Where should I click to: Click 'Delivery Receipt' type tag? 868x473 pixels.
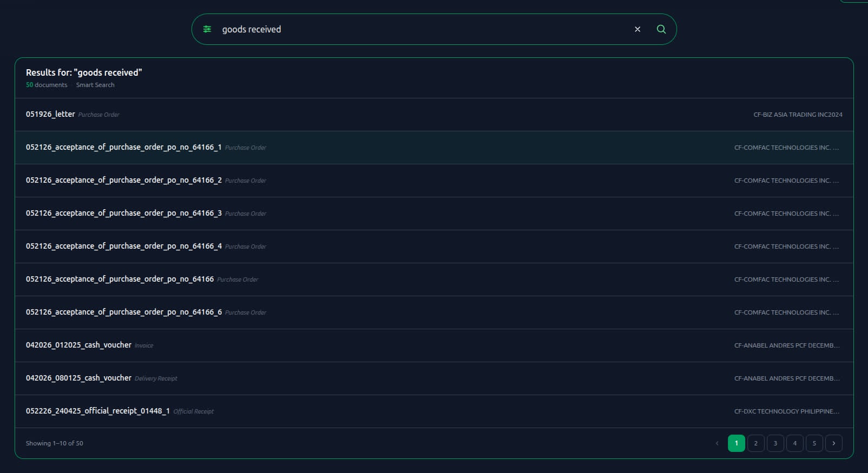(156, 378)
